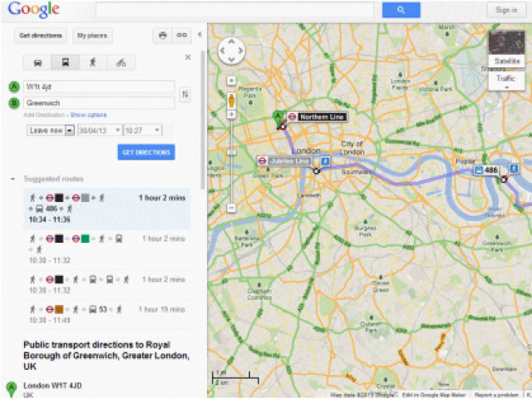Select walking mode icon
Image resolution: width=532 pixels, height=399 pixels.
(x=93, y=63)
